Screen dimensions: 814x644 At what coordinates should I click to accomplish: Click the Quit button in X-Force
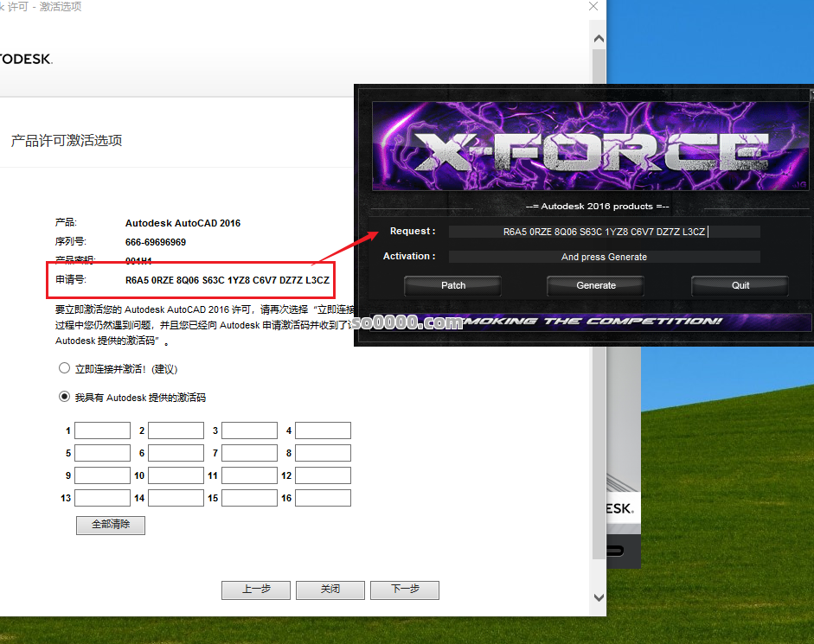pos(740,285)
